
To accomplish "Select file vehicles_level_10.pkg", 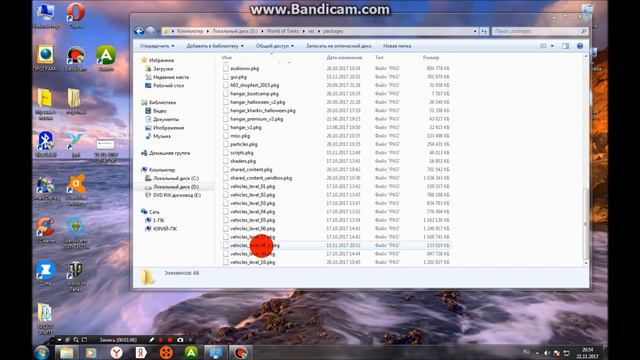I will (252, 262).
